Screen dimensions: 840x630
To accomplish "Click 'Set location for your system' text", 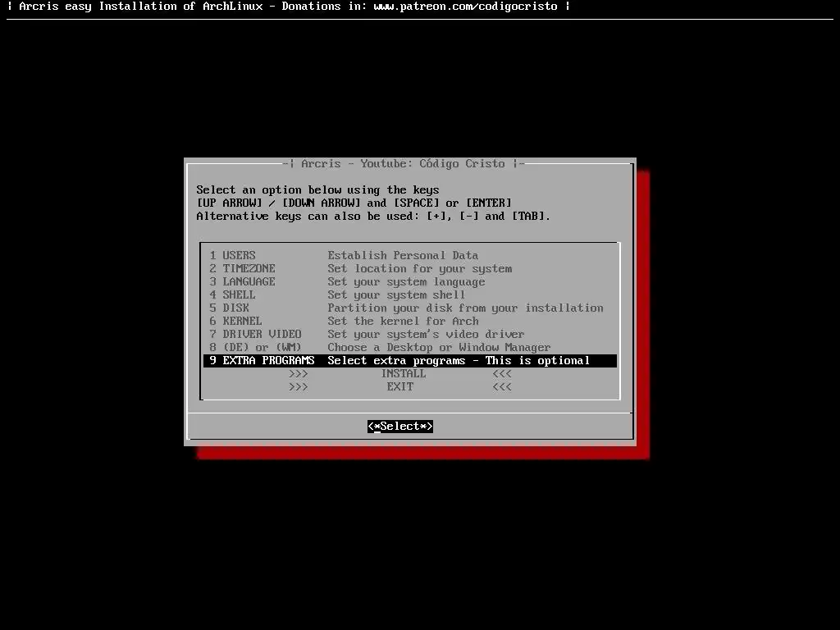I will tap(419, 269).
